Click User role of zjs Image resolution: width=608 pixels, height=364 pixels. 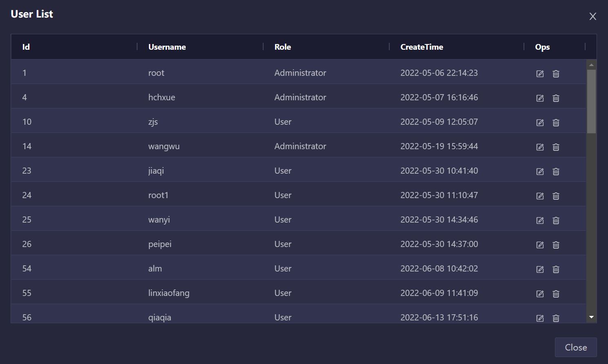point(283,122)
